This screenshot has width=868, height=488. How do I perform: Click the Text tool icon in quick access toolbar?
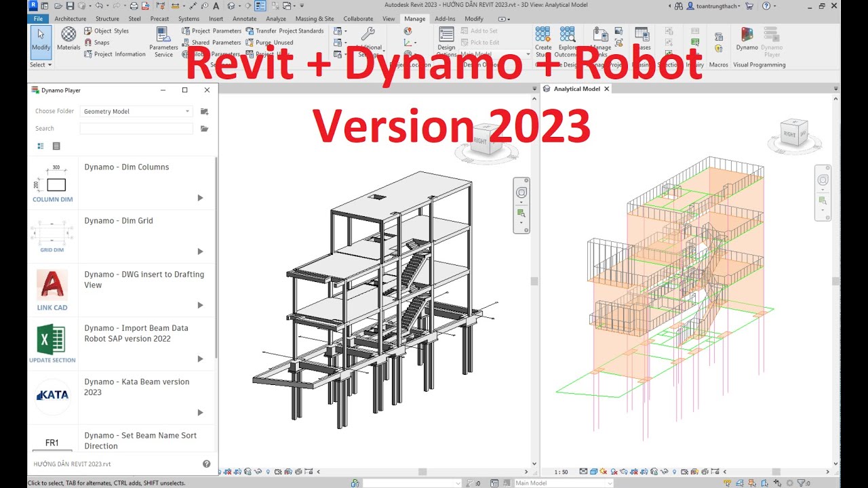point(216,6)
